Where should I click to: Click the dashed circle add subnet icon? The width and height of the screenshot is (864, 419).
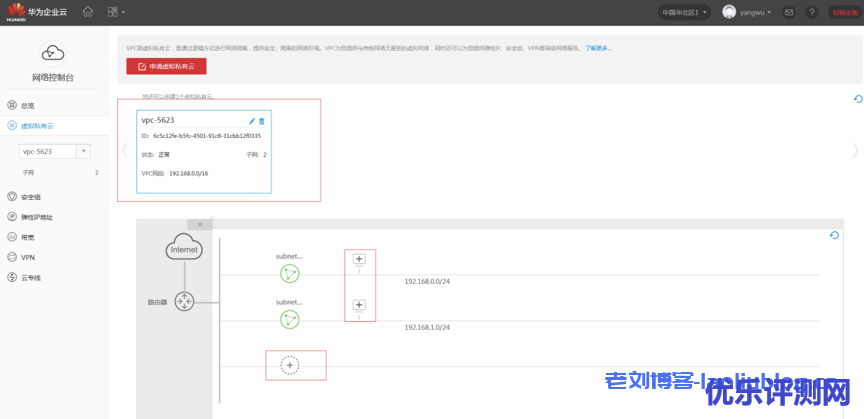pyautogui.click(x=290, y=366)
